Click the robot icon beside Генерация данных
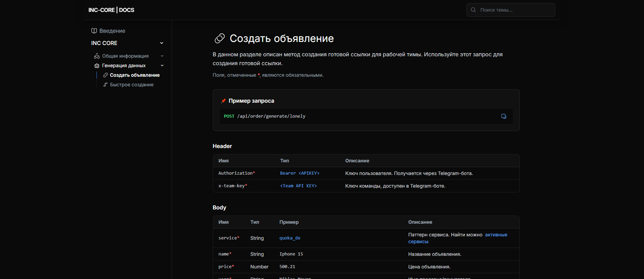The image size is (644, 279). (97, 65)
